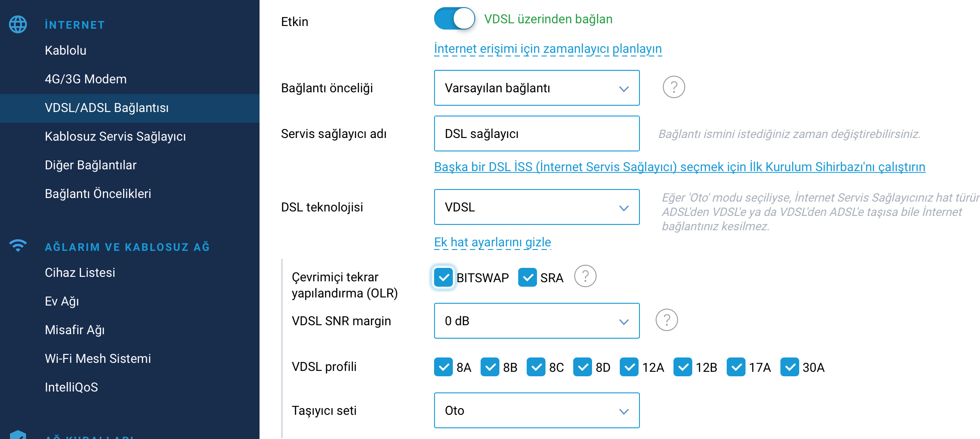This screenshot has height=439, width=980.
Task: Open help icon beside SRA checkbox
Action: tap(585, 276)
